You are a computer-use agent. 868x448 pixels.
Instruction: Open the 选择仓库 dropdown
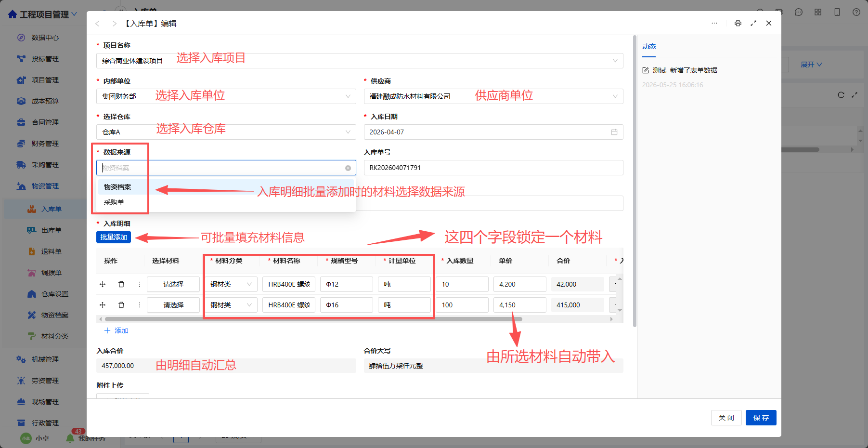(x=226, y=132)
